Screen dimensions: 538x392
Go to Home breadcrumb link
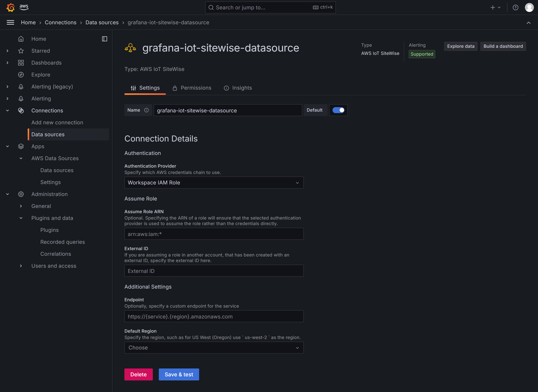click(28, 22)
